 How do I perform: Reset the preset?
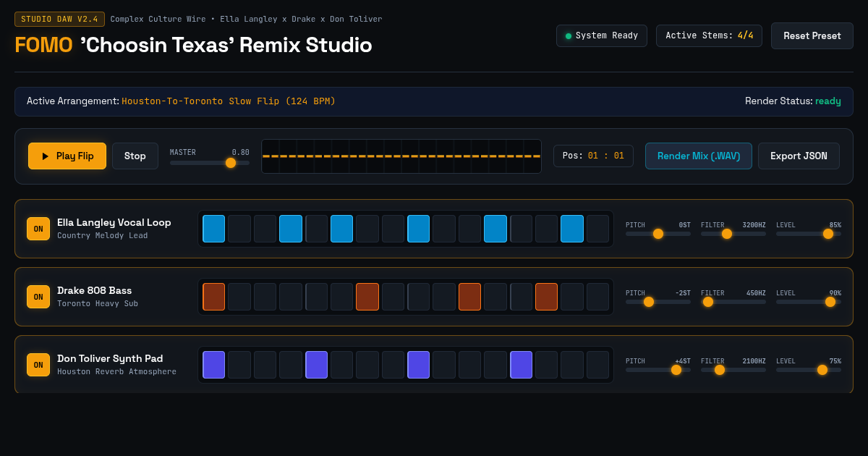pyautogui.click(x=812, y=35)
